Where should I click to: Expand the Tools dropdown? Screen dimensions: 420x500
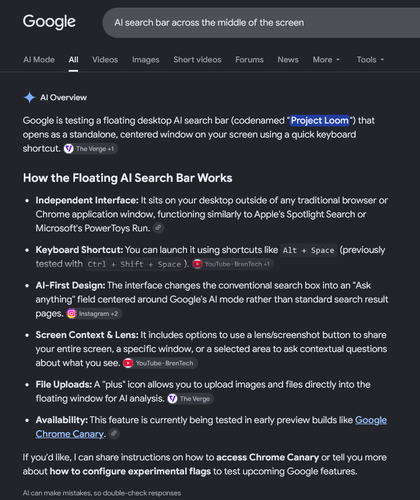(x=370, y=60)
